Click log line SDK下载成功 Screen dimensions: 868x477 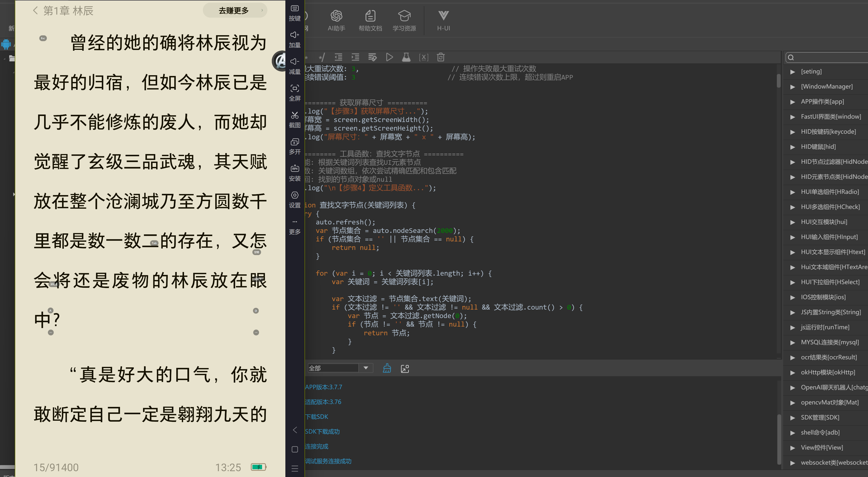pyautogui.click(x=322, y=431)
